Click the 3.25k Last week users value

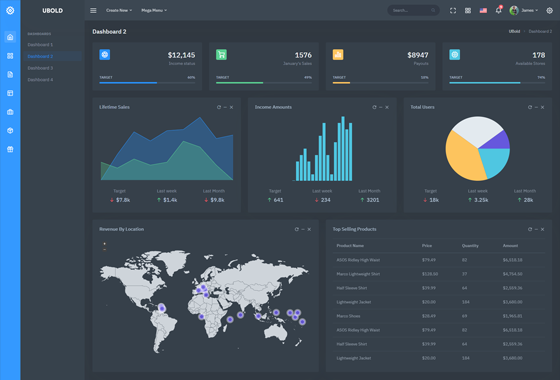point(481,200)
